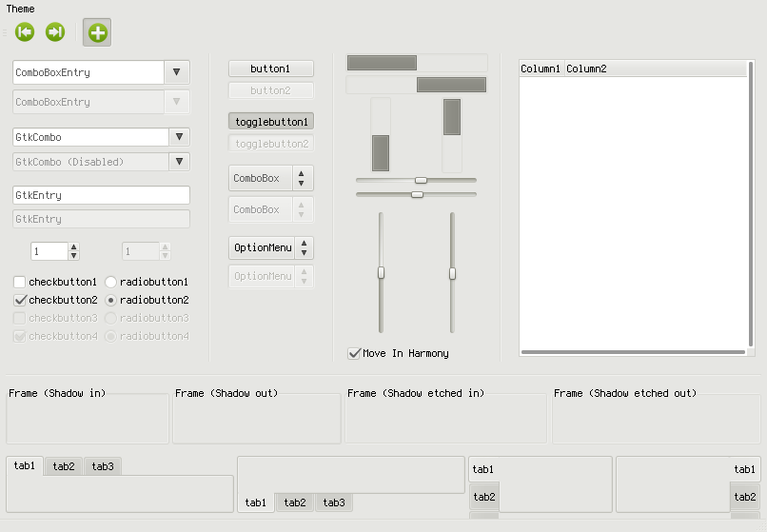Click the upper horizontal slider handle

point(421,180)
